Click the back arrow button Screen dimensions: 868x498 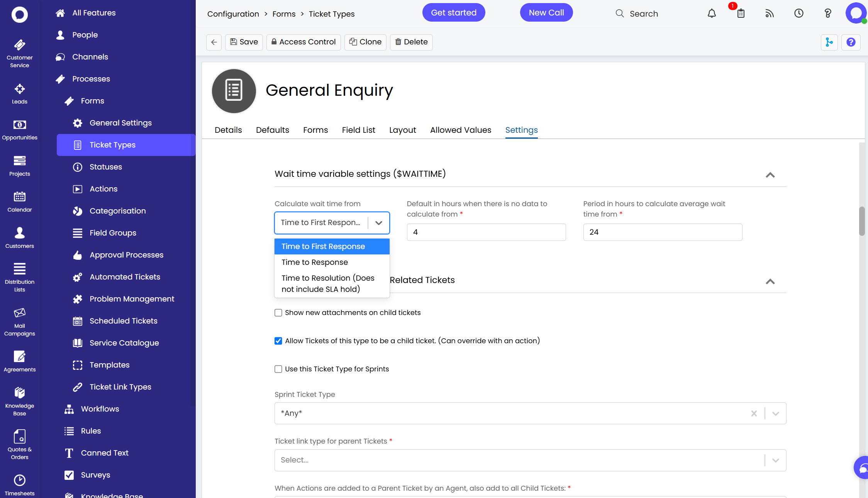[214, 42]
